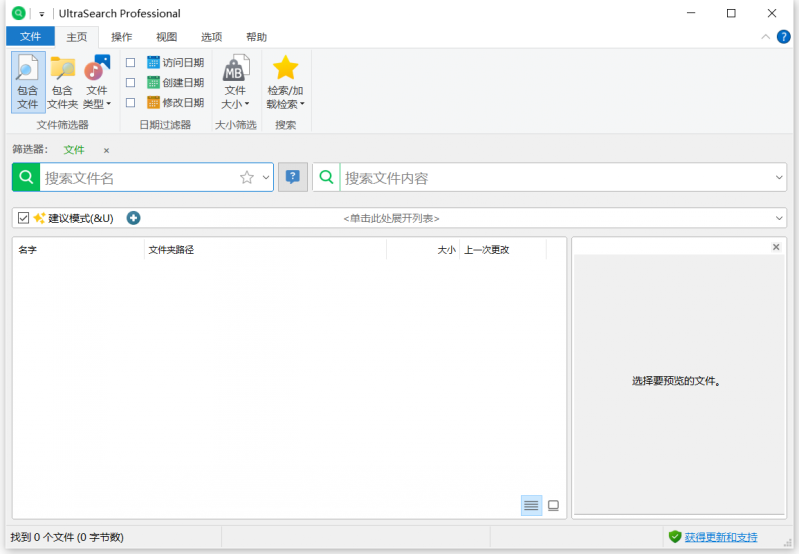
Task: Toggle the 包含文件夹 include folders filter
Action: click(62, 82)
